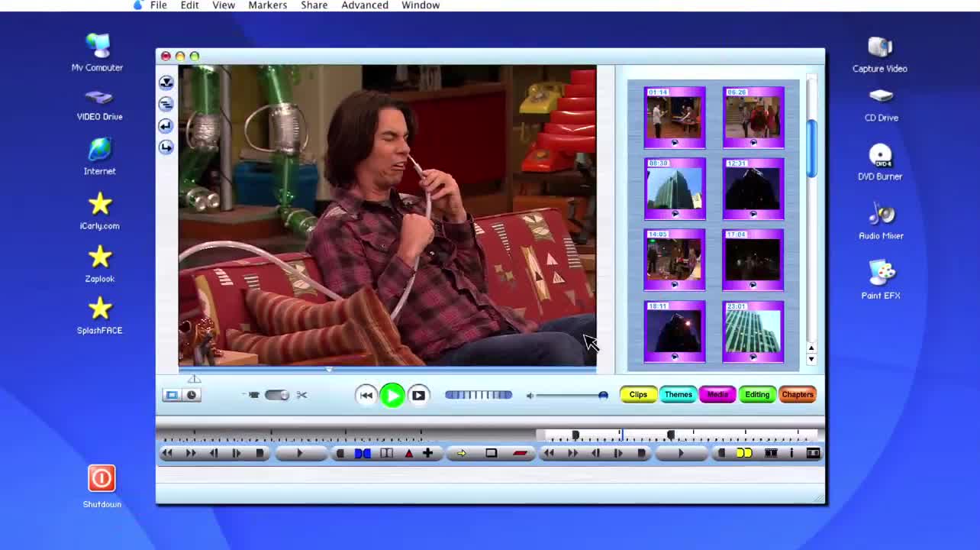Image resolution: width=980 pixels, height=550 pixels.
Task: Open the Advanced menu
Action: 365,5
